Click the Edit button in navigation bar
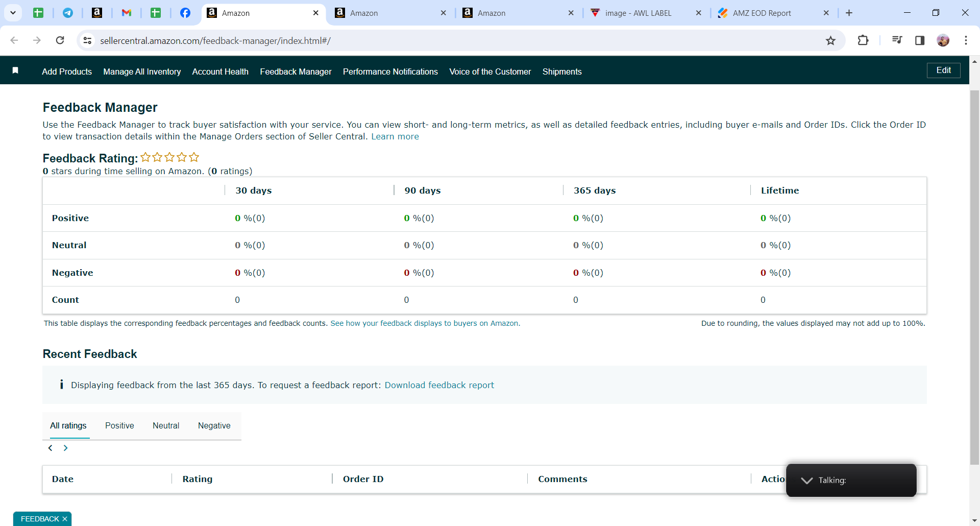The width and height of the screenshot is (980, 526). 943,70
